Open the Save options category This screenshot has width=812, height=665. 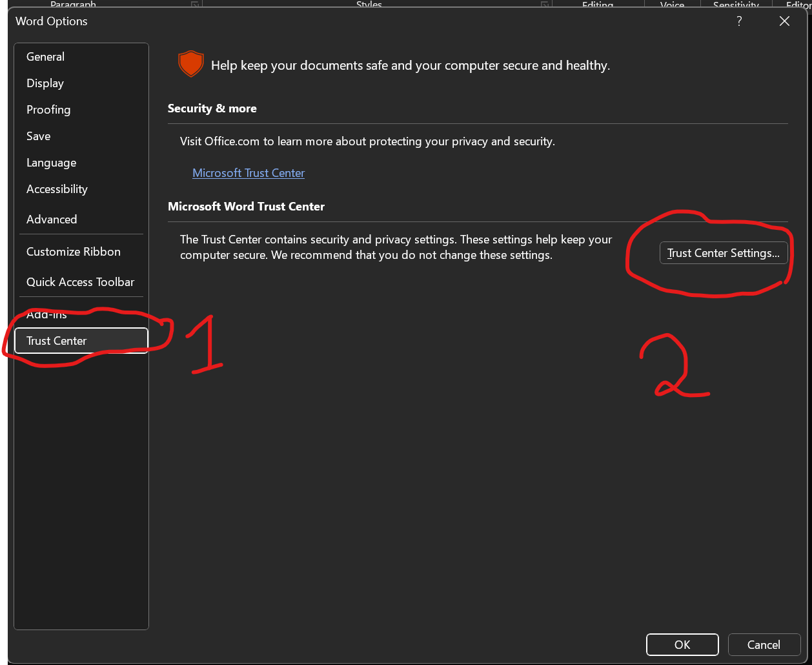pyautogui.click(x=38, y=136)
